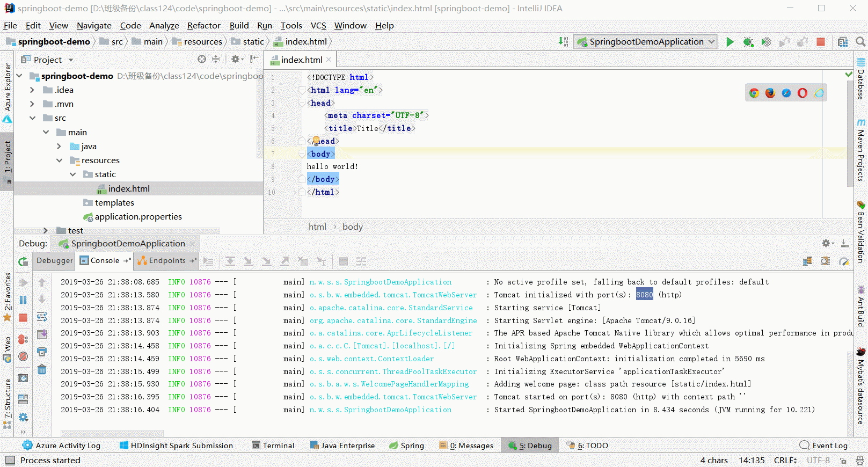View breakpoints icon in Debug panel
868x467 pixels.
(23, 339)
